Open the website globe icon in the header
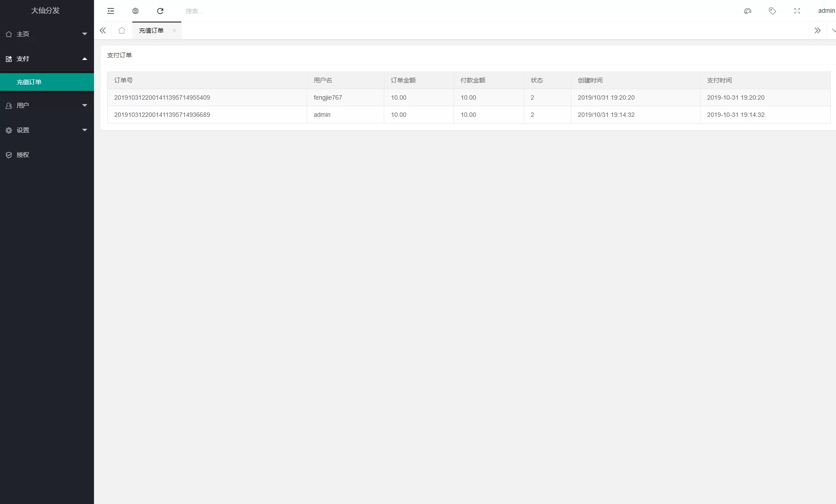Image resolution: width=836 pixels, height=504 pixels. (135, 11)
